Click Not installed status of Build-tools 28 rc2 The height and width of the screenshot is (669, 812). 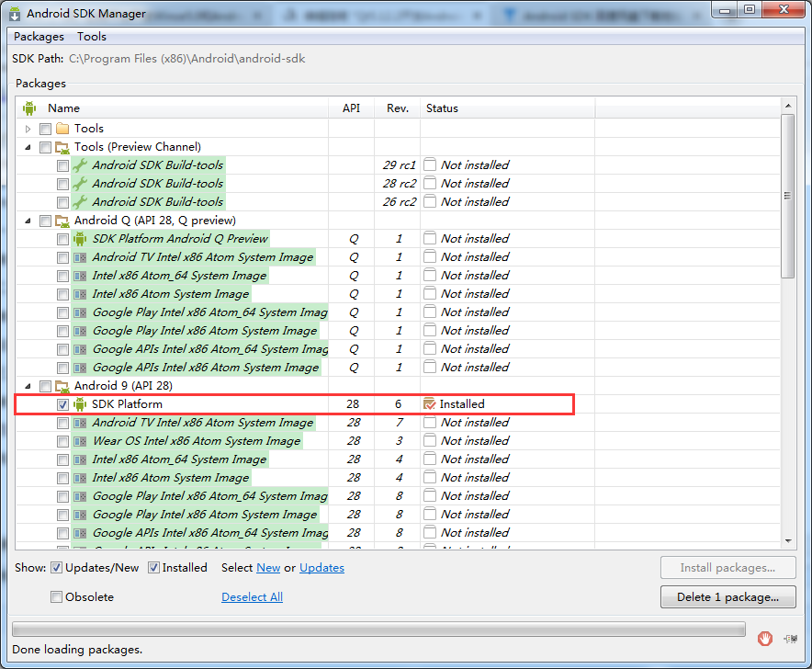coord(475,184)
